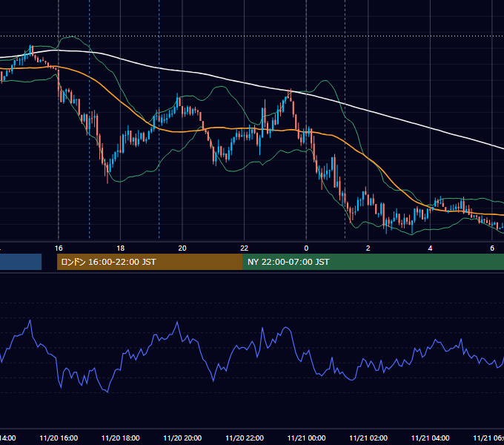The height and width of the screenshot is (445, 504).
Task: Click the 11/20 20:00 date label
Action: point(182,438)
